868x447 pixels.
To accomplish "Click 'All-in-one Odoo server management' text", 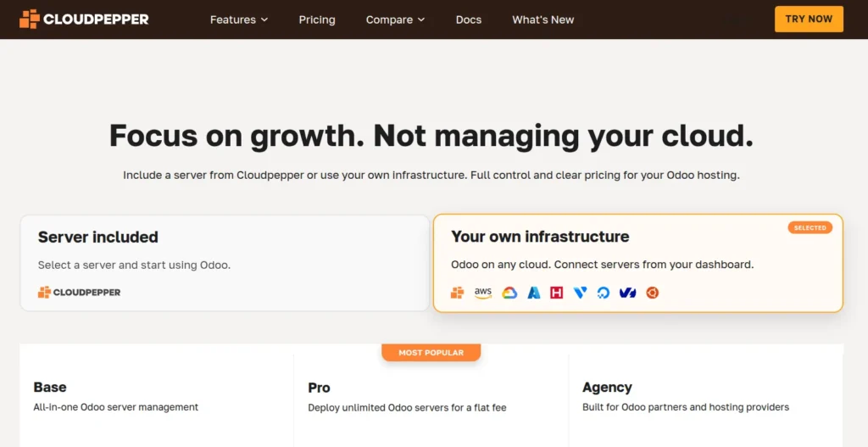I will [115, 407].
